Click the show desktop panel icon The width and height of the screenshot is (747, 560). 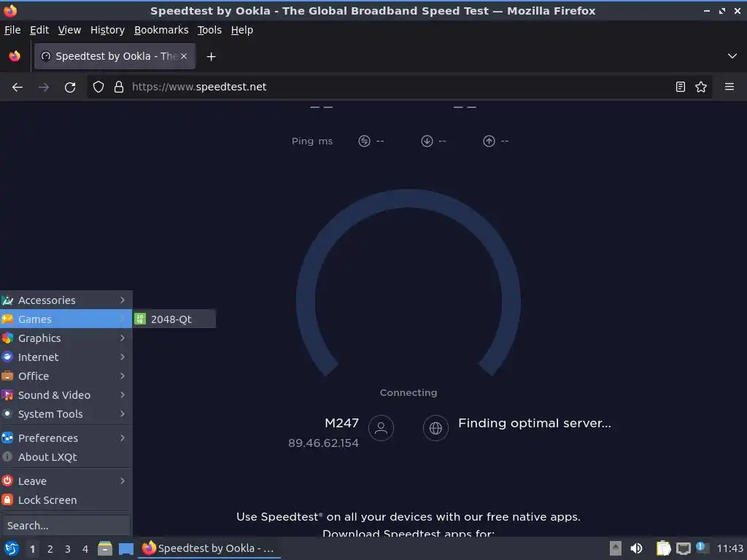coord(125,548)
